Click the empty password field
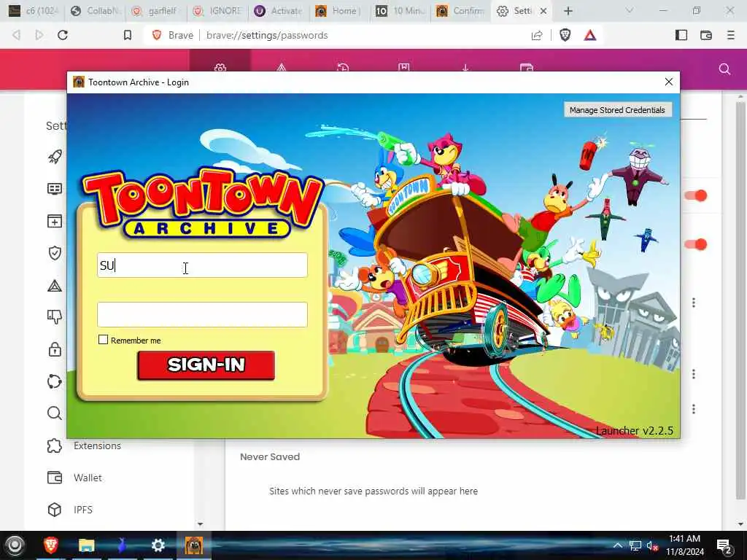The width and height of the screenshot is (747, 560). pyautogui.click(x=202, y=314)
